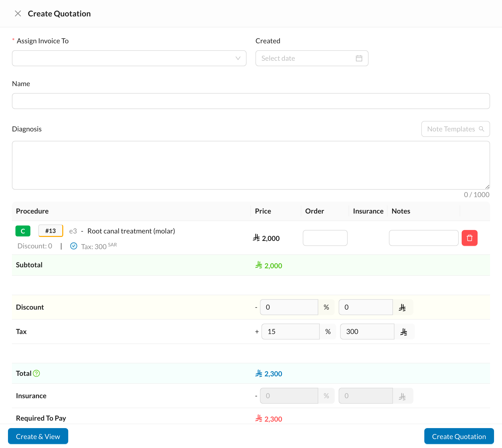Image resolution: width=502 pixels, height=448 pixels.
Task: Click the riyal symbol beside Tax amount
Action: (x=404, y=332)
